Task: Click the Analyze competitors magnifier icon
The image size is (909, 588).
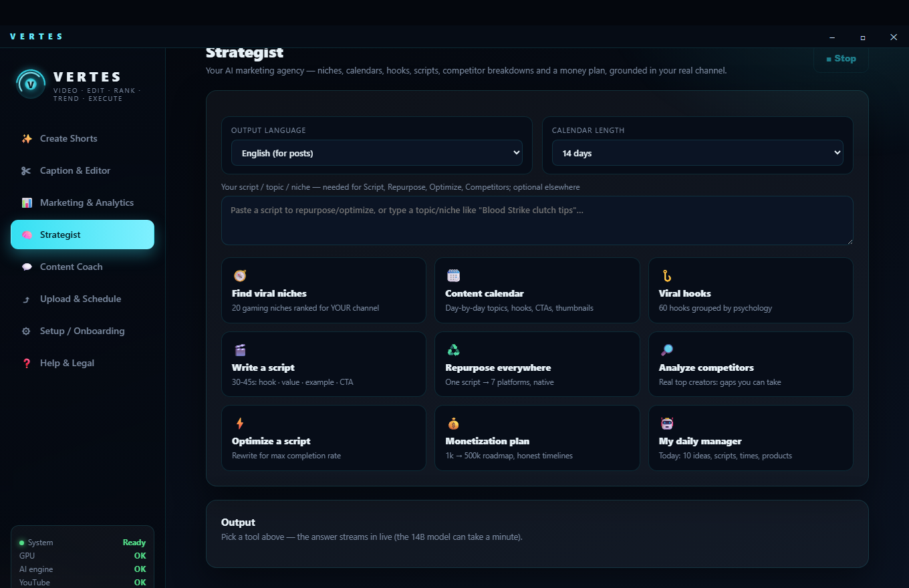Action: [666, 349]
